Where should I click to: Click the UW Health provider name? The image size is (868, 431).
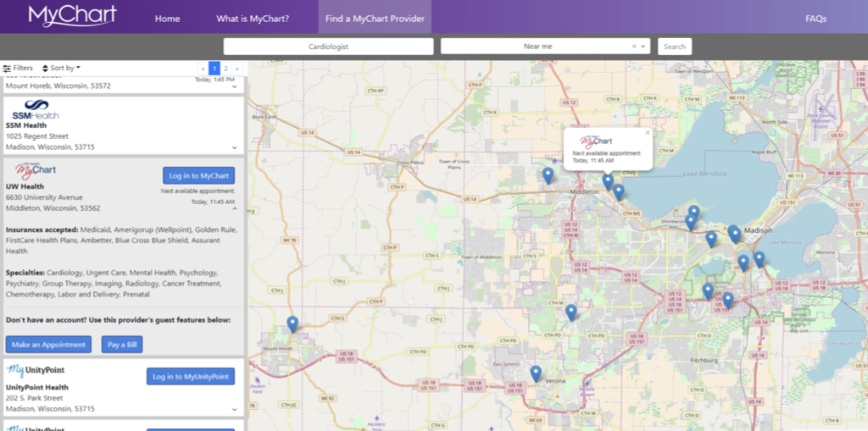[25, 186]
